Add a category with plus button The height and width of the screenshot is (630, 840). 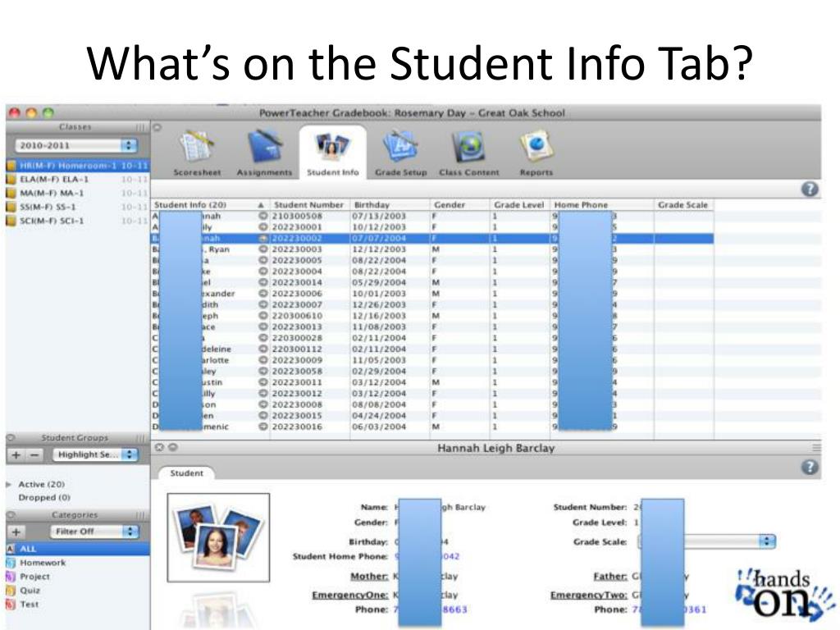(16, 532)
